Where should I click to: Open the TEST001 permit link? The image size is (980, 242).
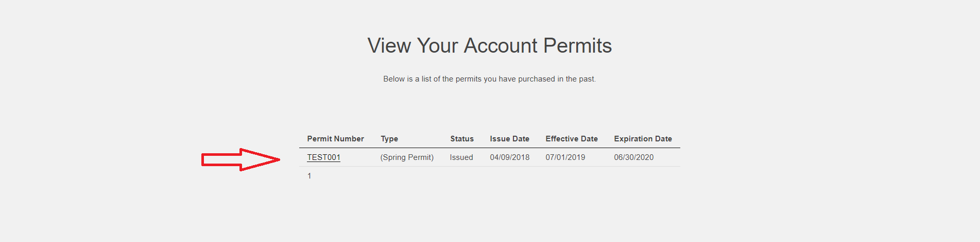click(323, 157)
